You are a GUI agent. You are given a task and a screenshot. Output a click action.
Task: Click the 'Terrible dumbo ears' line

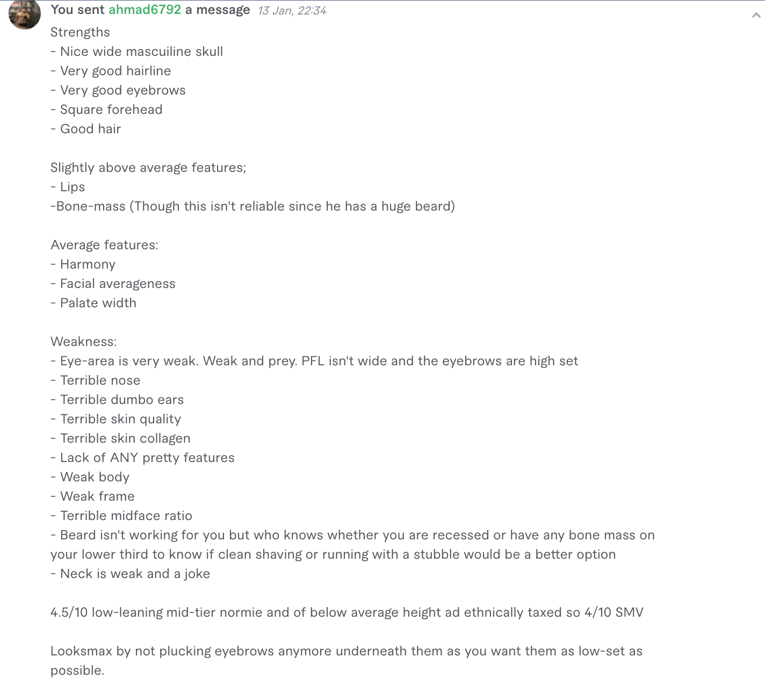(x=117, y=400)
